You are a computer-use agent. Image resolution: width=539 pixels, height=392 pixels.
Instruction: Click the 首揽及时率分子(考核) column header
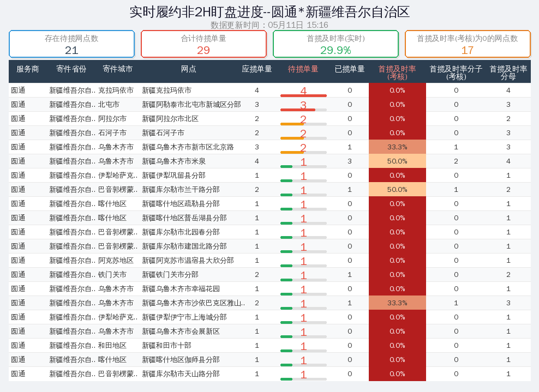pyautogui.click(x=456, y=73)
